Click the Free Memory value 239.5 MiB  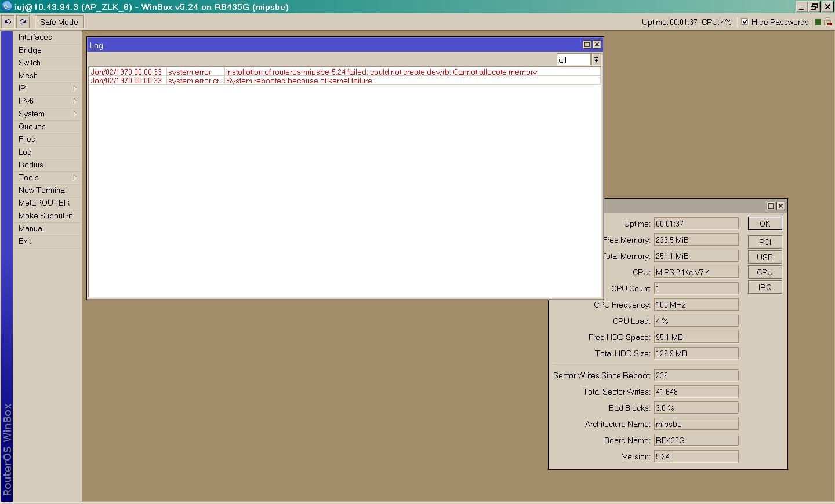tap(696, 240)
